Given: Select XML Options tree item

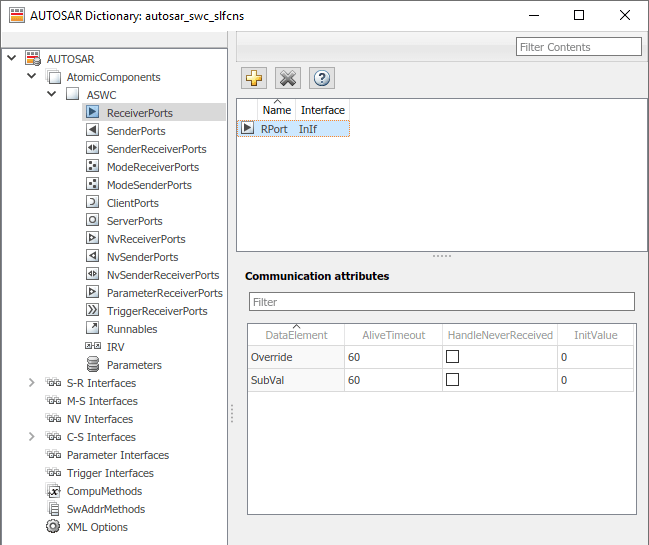Looking at the screenshot, I should (x=97, y=527).
